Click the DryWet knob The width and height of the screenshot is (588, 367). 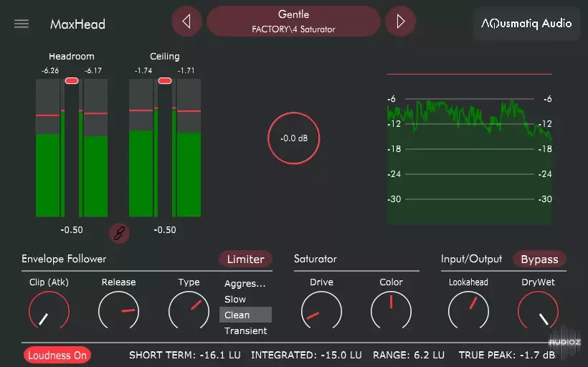click(x=538, y=311)
